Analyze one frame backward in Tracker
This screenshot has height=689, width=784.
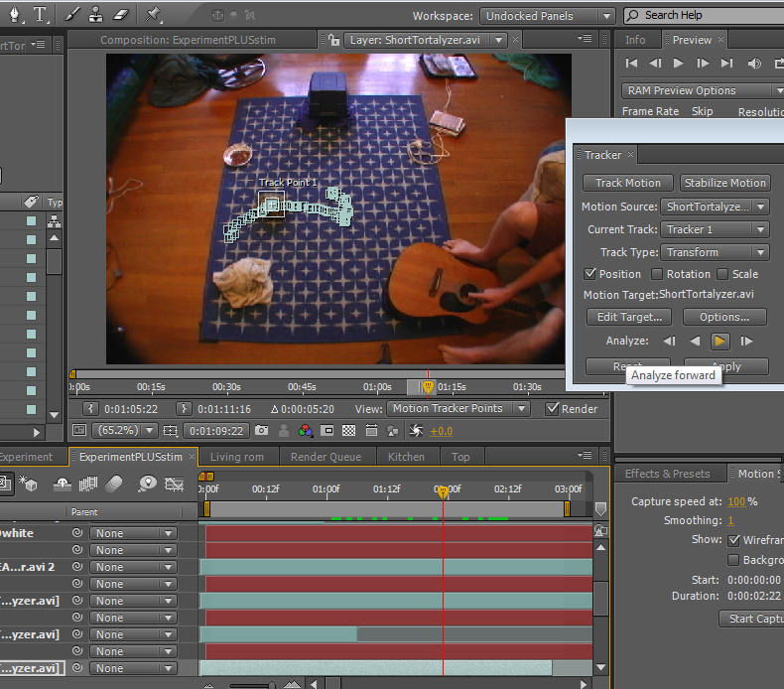(x=669, y=342)
